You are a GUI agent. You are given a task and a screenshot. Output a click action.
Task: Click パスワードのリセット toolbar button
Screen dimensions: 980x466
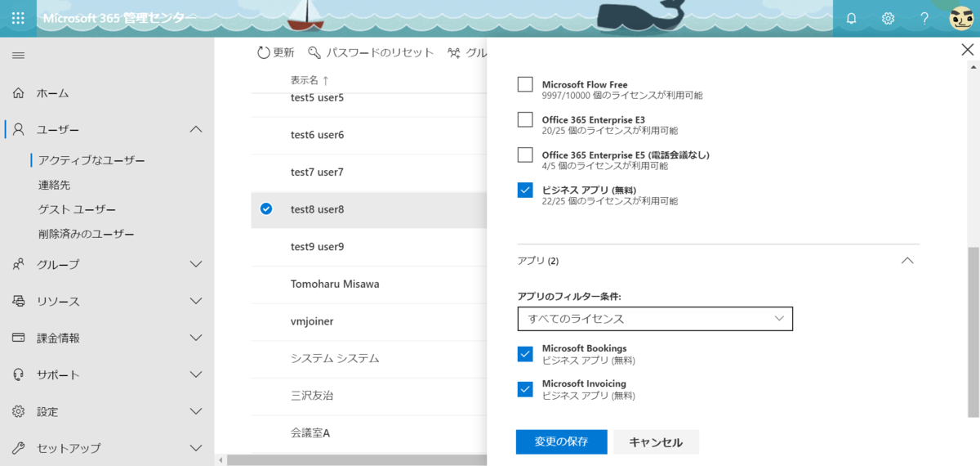pyautogui.click(x=371, y=52)
